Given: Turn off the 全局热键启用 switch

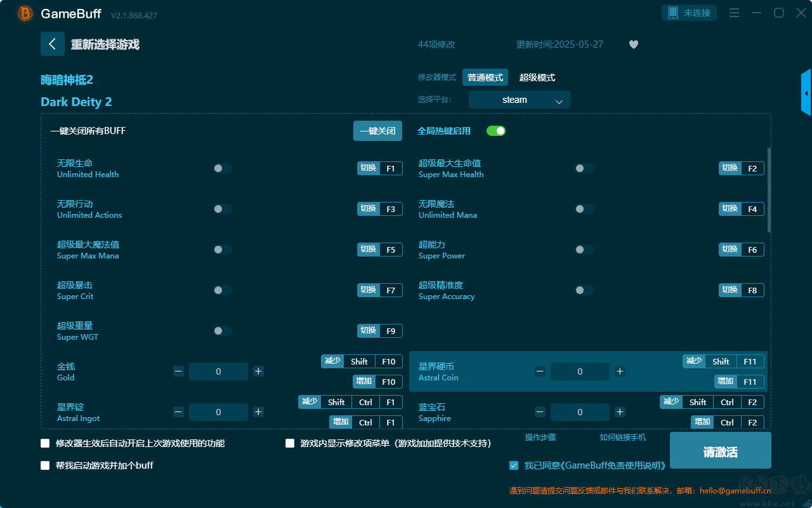Looking at the screenshot, I should (495, 131).
